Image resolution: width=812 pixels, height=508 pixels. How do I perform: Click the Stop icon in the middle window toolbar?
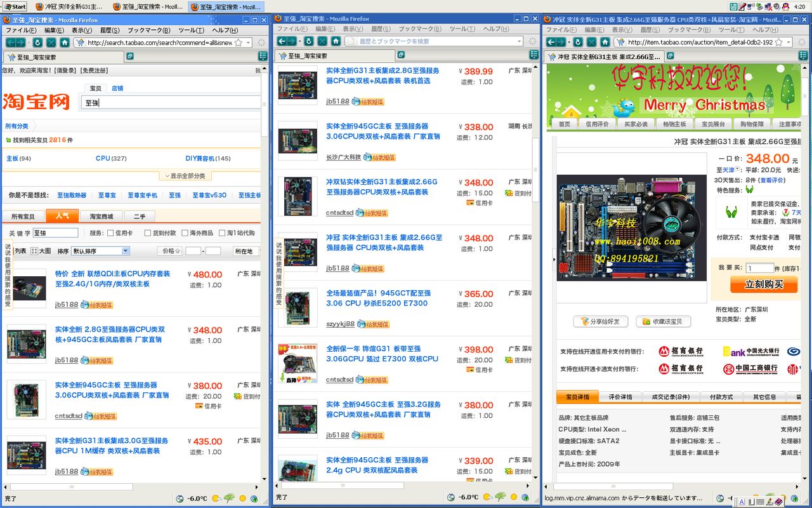pos(322,41)
